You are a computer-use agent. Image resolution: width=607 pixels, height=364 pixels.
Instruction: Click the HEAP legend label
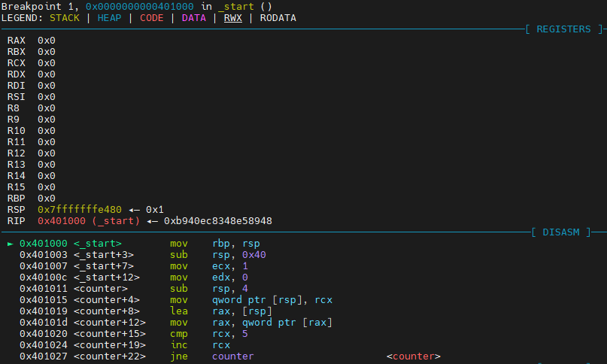pos(109,18)
